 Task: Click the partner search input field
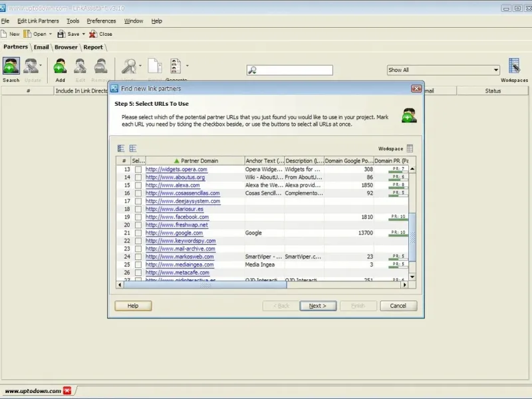click(290, 70)
